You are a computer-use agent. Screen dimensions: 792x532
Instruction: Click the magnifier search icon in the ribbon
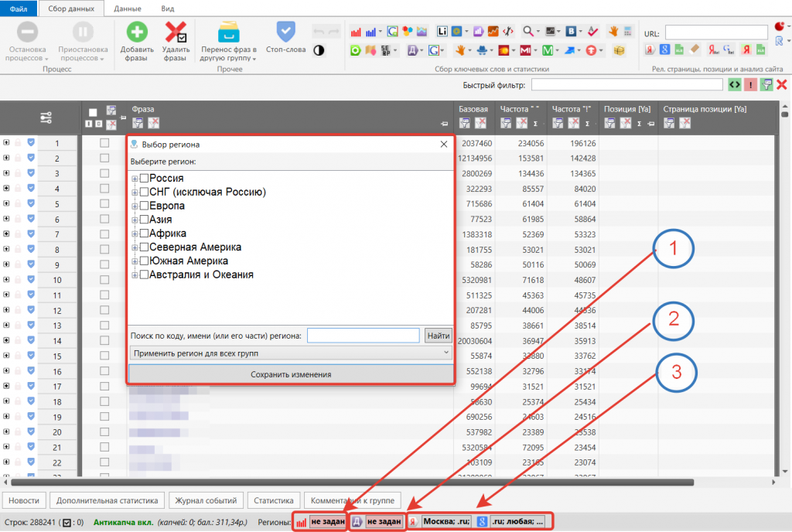tap(527, 31)
